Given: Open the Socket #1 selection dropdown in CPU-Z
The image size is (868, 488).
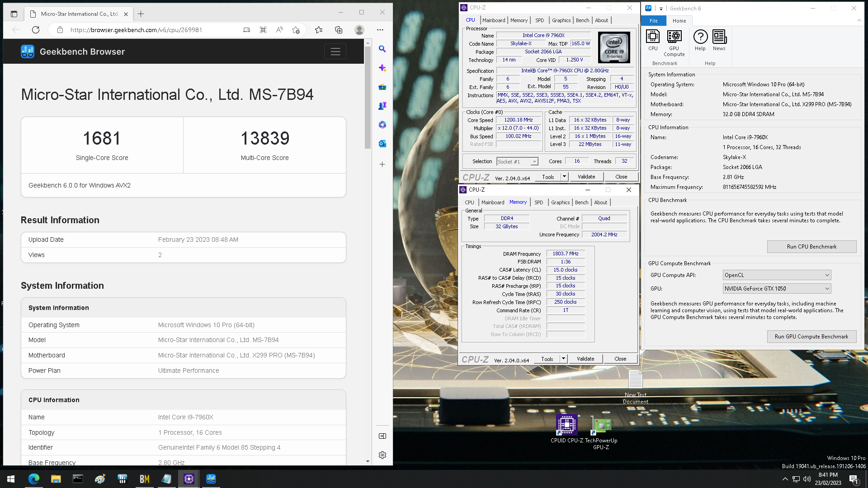Looking at the screenshot, I should click(x=517, y=162).
